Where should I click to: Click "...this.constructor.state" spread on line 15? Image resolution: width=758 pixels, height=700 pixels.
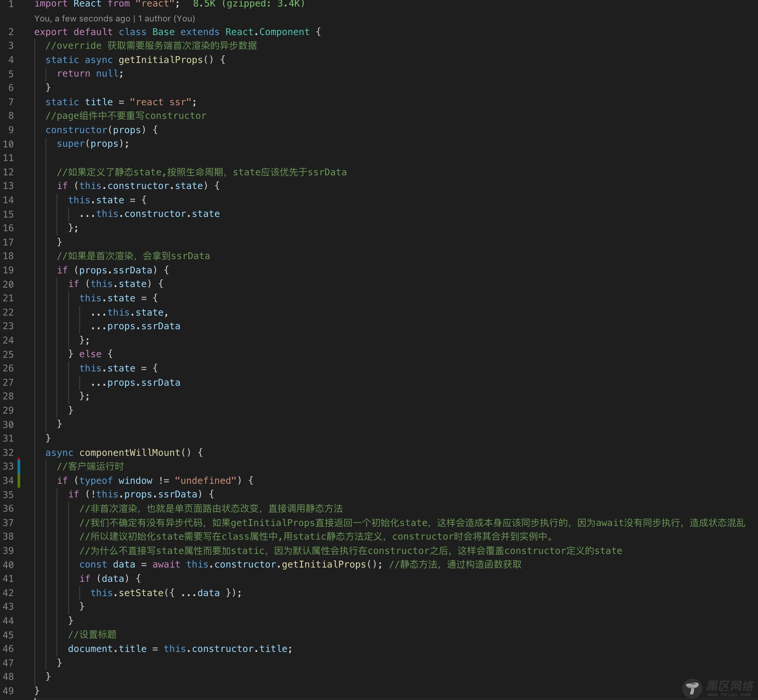(150, 214)
